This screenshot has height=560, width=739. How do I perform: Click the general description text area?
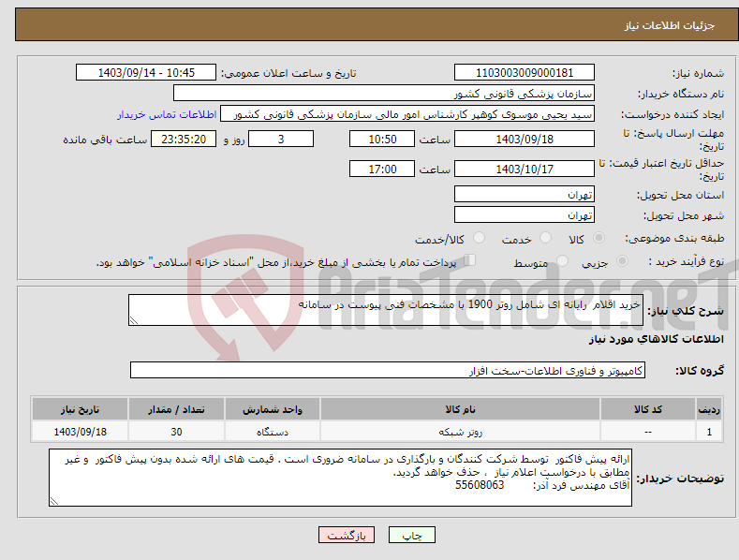pos(386,310)
